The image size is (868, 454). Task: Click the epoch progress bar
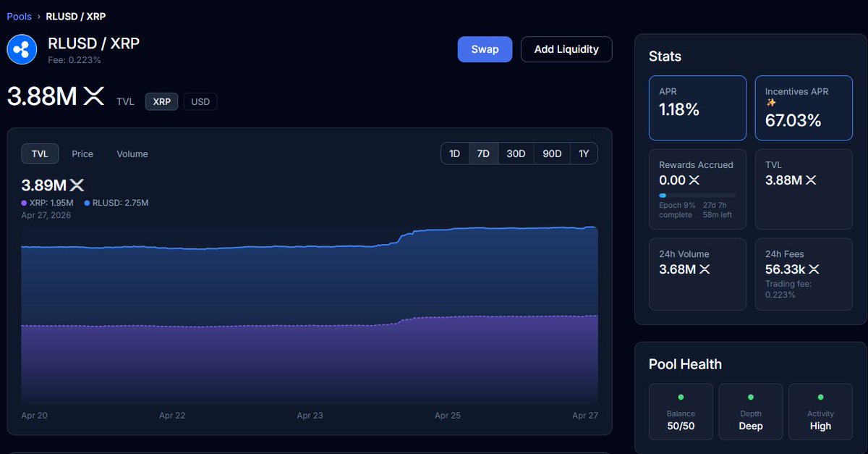click(x=697, y=196)
